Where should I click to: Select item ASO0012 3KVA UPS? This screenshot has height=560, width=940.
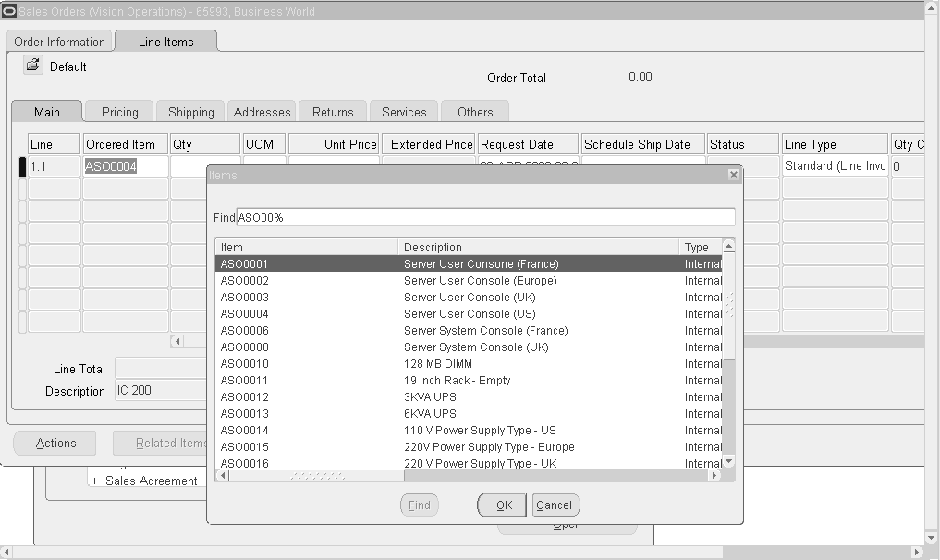click(469, 397)
